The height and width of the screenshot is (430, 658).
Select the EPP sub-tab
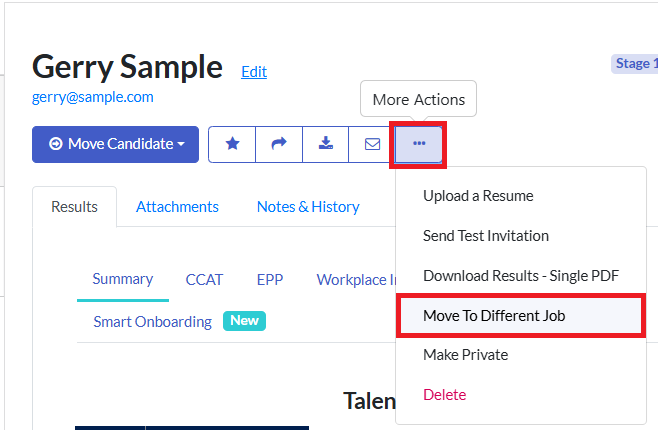(x=270, y=280)
